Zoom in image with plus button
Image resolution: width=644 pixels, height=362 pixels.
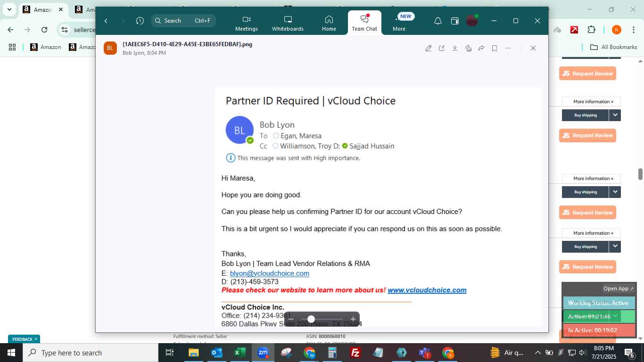click(x=353, y=319)
